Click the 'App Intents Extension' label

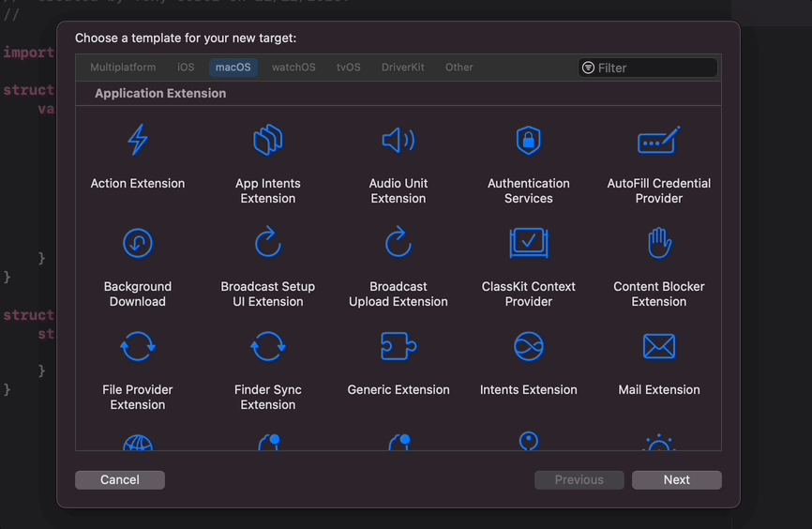(268, 190)
